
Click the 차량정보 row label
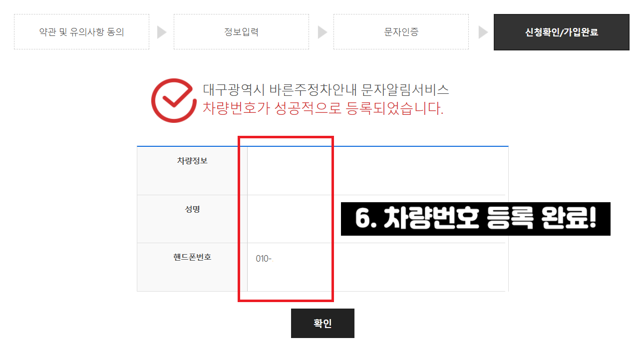192,161
